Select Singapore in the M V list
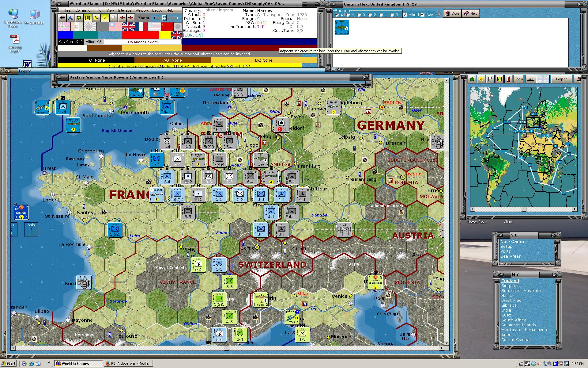 click(x=511, y=286)
